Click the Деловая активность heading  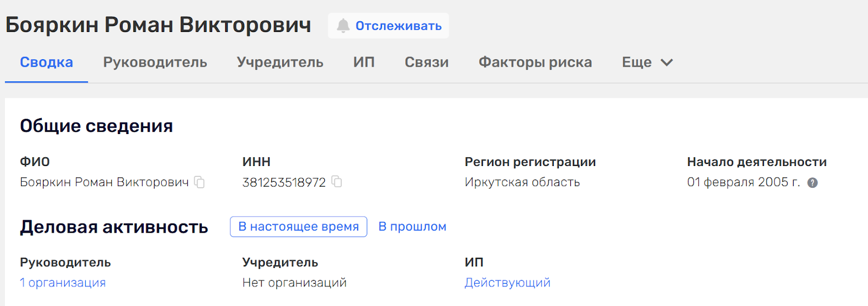coord(114,227)
